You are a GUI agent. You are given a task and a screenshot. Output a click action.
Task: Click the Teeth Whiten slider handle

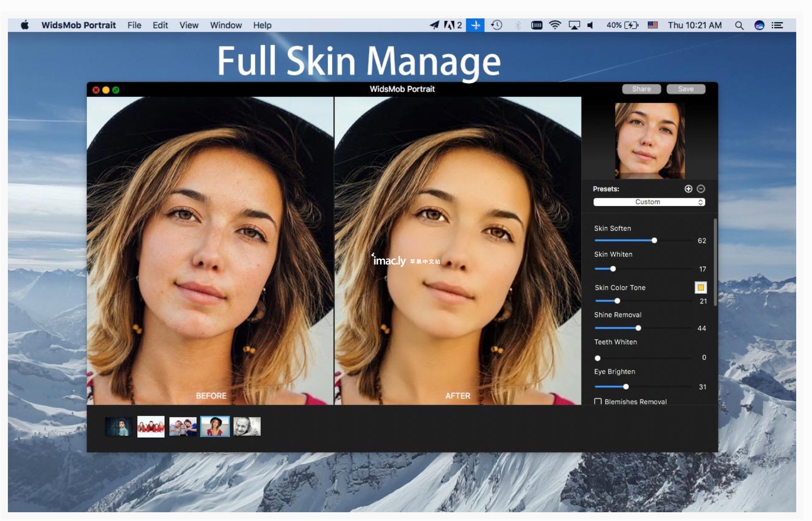coord(598,358)
